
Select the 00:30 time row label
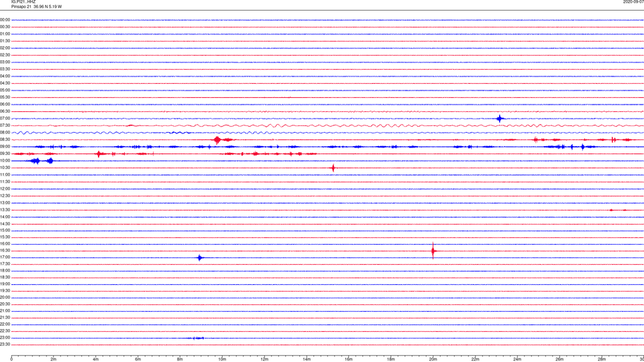5,27
